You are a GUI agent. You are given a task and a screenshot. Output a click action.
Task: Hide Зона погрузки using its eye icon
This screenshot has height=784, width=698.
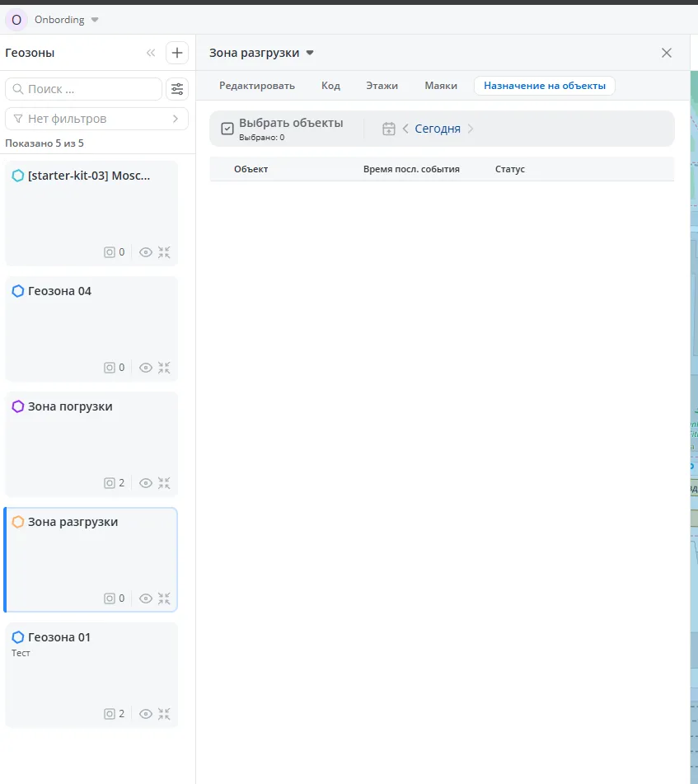click(146, 483)
